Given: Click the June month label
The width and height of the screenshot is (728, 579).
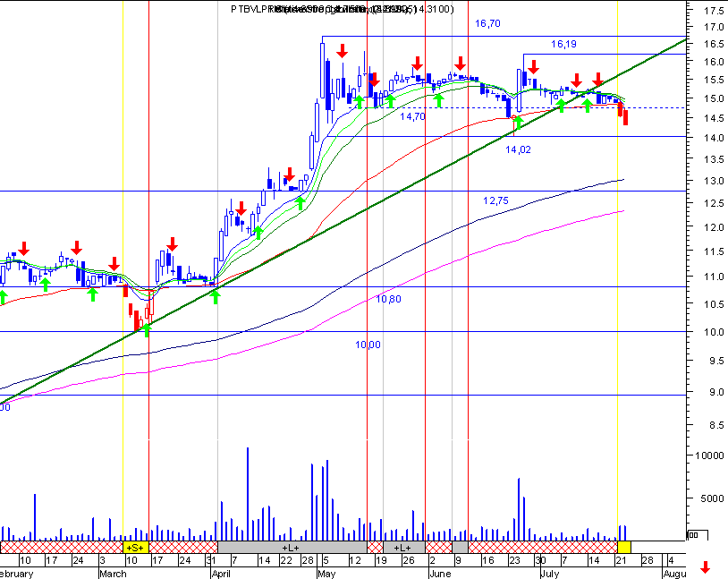Looking at the screenshot, I should pyautogui.click(x=440, y=574).
